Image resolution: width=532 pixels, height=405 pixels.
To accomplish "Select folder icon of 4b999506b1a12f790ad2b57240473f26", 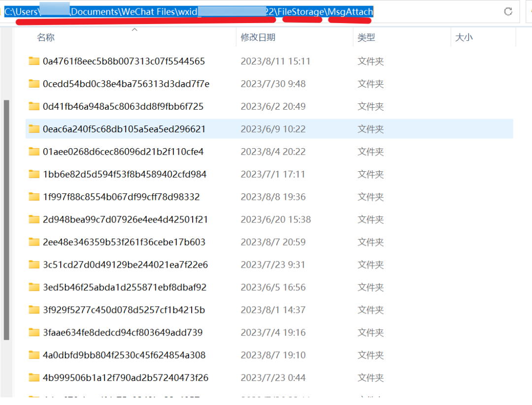I will tap(34, 377).
